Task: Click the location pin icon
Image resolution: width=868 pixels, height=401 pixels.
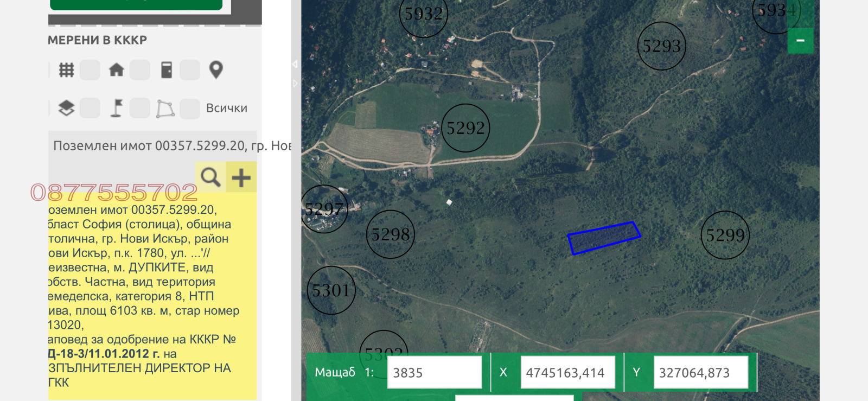Action: (216, 70)
